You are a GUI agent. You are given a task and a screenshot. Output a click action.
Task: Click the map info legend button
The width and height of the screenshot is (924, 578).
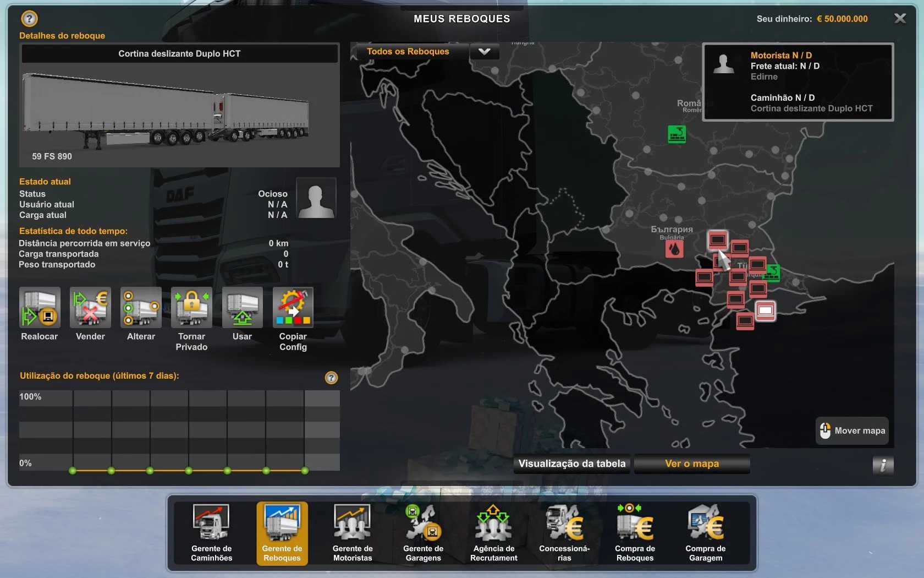pos(883,465)
